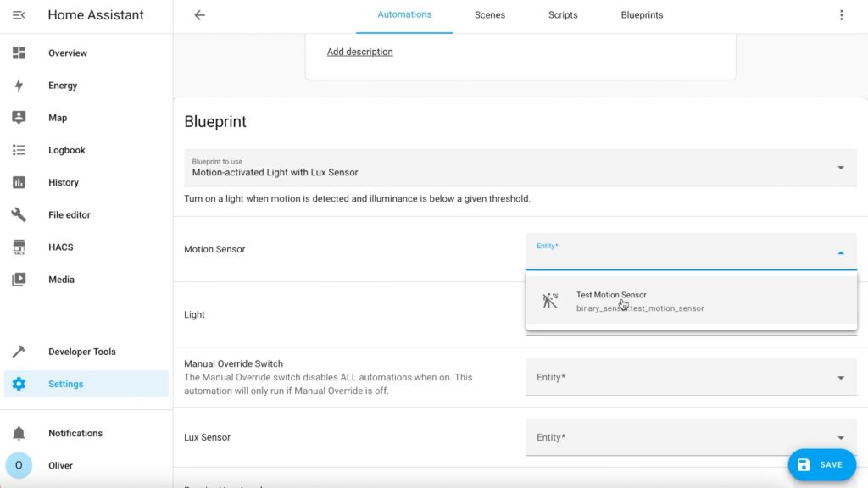This screenshot has height=488, width=868.
Task: Switch to the Blueprints tab
Action: tap(642, 15)
